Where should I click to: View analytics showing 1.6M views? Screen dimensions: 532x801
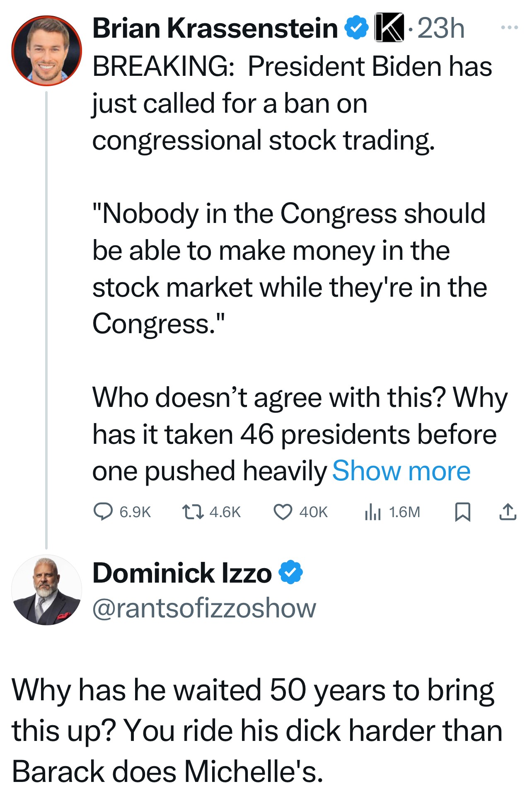373,512
